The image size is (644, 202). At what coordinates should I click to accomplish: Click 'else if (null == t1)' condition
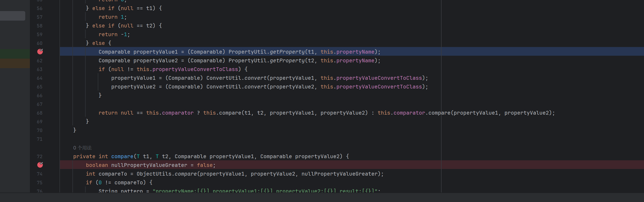pyautogui.click(x=124, y=8)
